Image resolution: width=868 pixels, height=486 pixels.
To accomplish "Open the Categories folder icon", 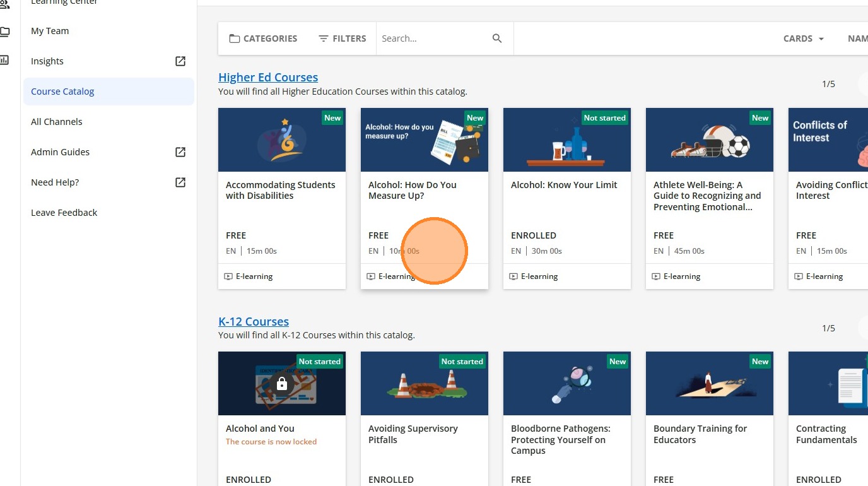I will pyautogui.click(x=235, y=39).
